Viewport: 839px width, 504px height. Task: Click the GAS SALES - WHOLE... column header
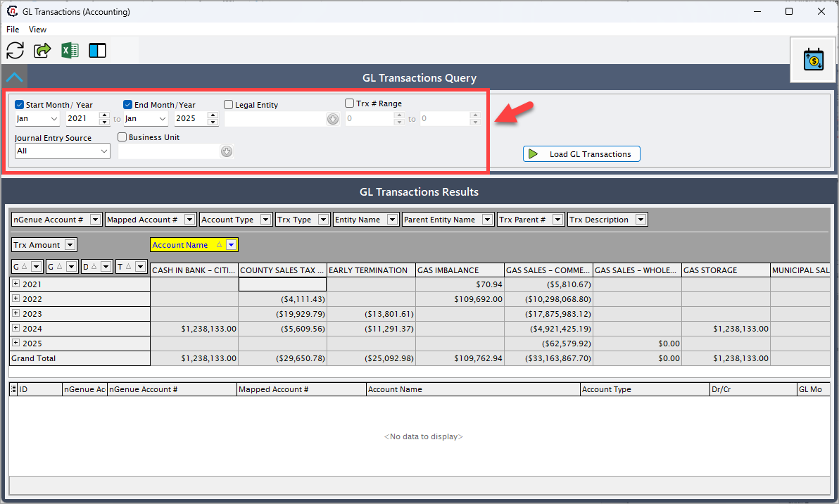(x=637, y=270)
